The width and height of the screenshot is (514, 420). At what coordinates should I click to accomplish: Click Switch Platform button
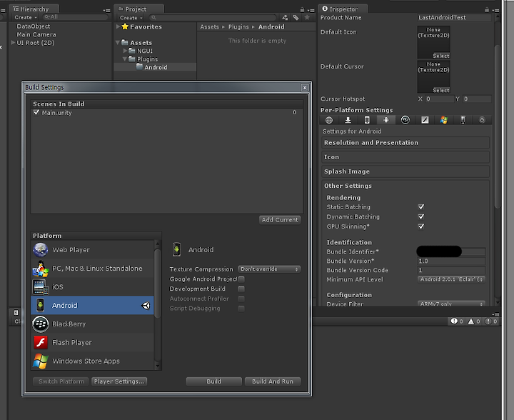[61, 381]
